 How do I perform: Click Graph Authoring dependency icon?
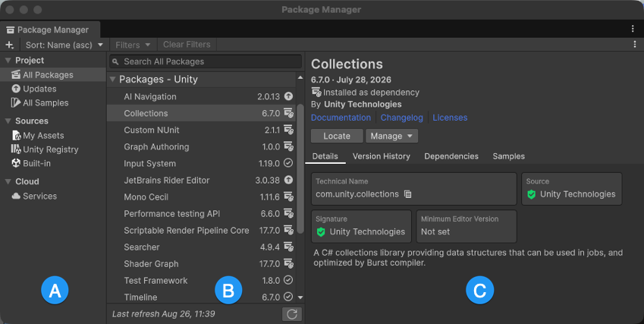(x=289, y=146)
